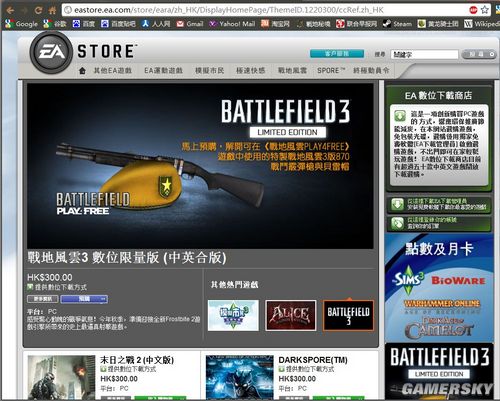Select the Battlefield 3 small thumbnail

(x=348, y=315)
